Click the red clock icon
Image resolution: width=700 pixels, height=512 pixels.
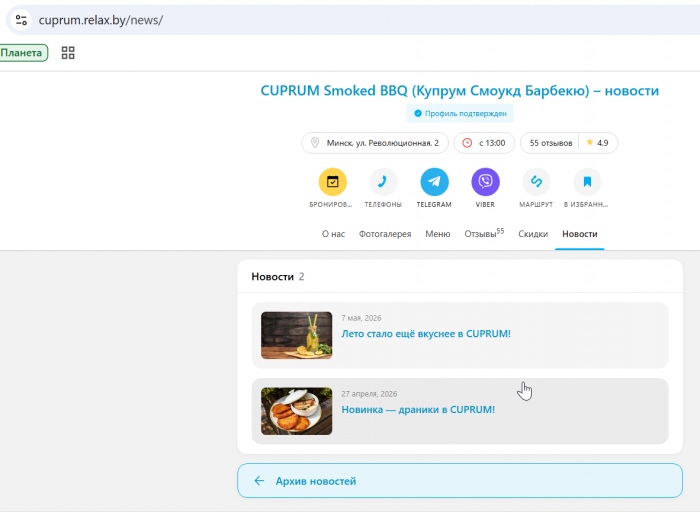pos(467,143)
